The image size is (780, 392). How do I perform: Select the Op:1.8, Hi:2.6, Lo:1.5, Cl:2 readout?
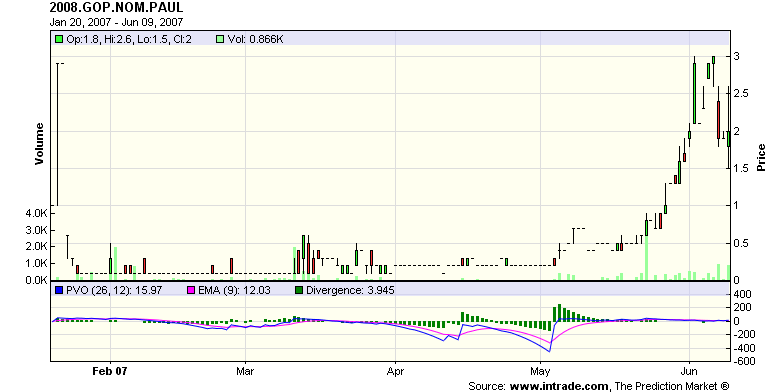pos(129,39)
